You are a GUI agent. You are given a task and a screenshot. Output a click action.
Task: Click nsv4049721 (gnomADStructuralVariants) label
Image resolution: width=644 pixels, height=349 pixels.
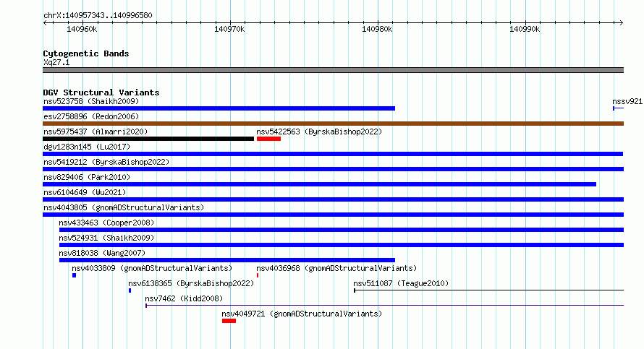pos(302,314)
